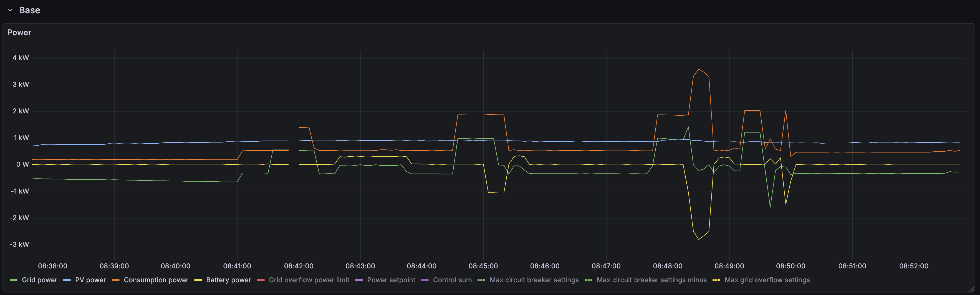Open color picker for Grid power swatch

click(14, 280)
